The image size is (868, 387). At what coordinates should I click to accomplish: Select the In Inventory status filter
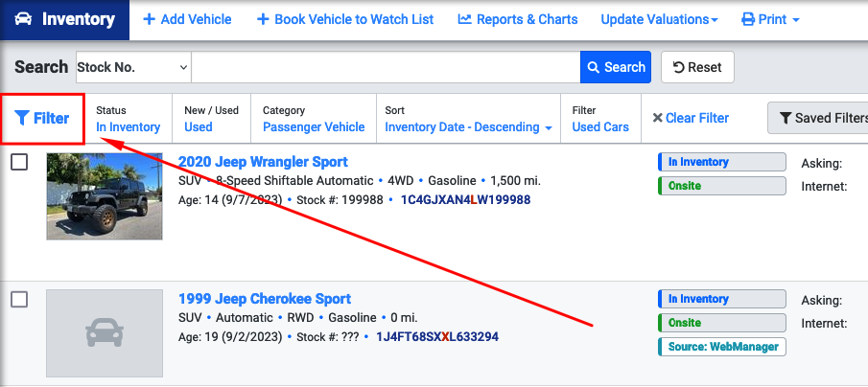(x=128, y=127)
